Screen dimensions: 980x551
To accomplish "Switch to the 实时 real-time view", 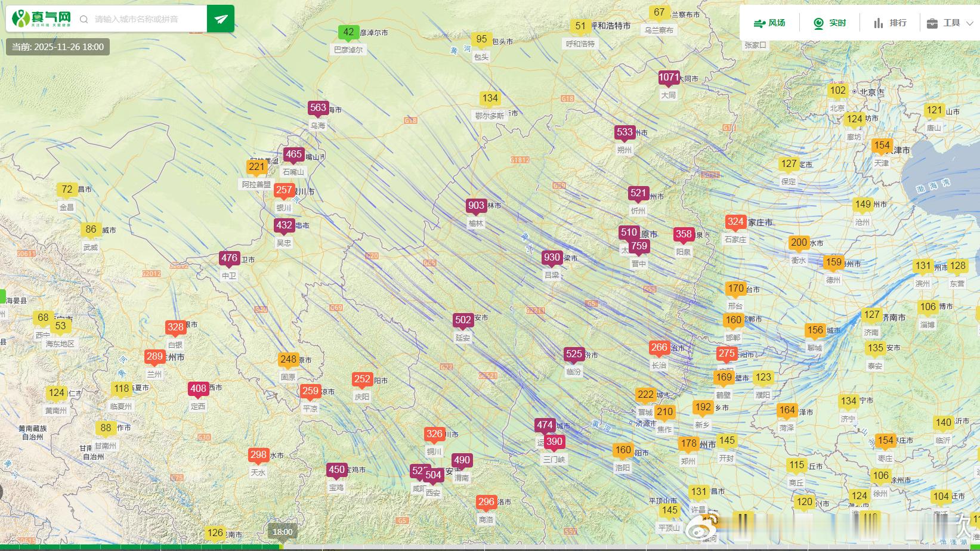I will tap(830, 23).
